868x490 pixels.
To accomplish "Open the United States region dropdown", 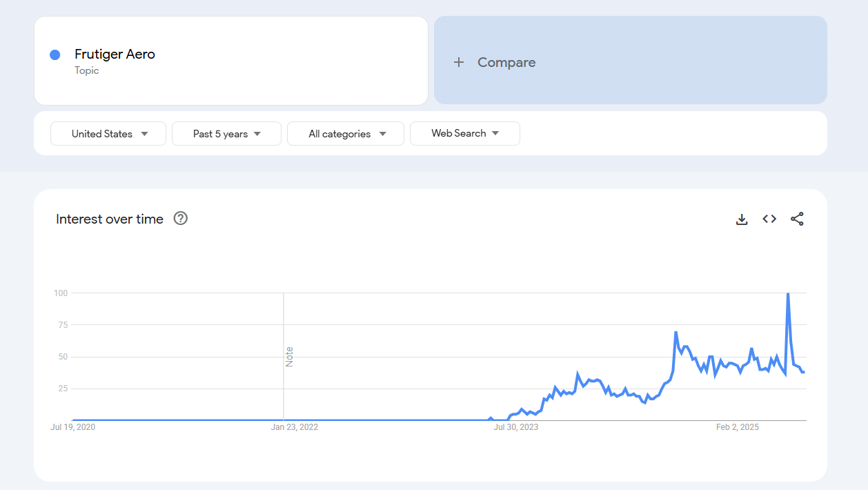I will click(108, 134).
